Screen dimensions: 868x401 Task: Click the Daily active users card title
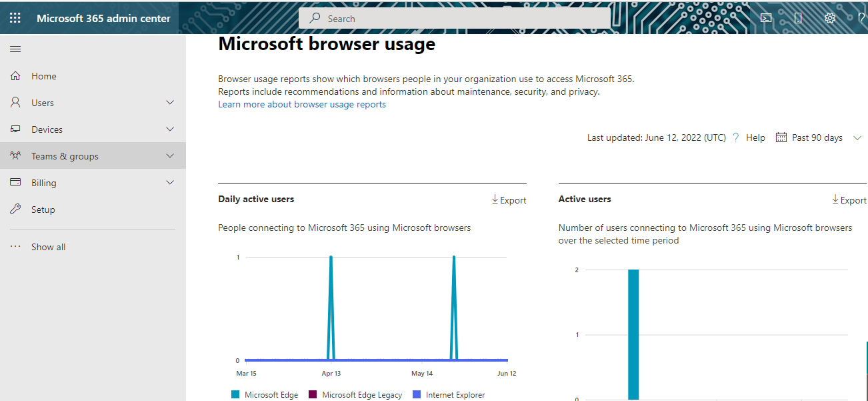click(x=256, y=199)
